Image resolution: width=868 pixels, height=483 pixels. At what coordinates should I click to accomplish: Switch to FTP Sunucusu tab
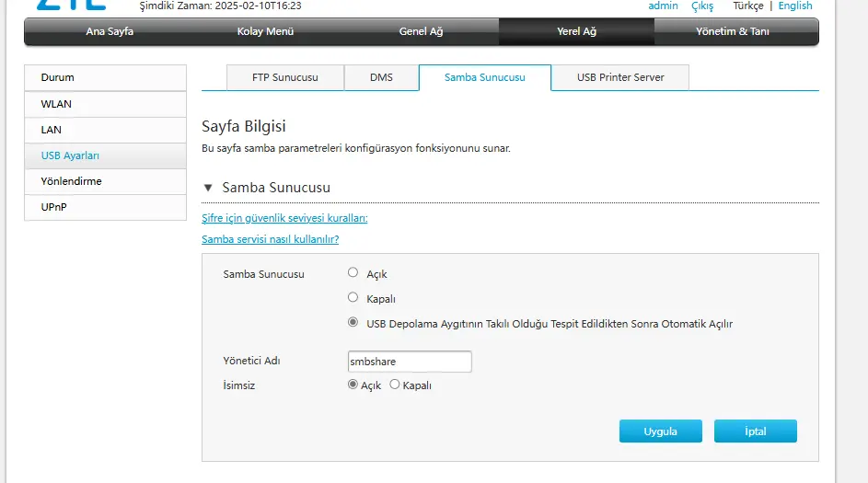[x=285, y=77]
